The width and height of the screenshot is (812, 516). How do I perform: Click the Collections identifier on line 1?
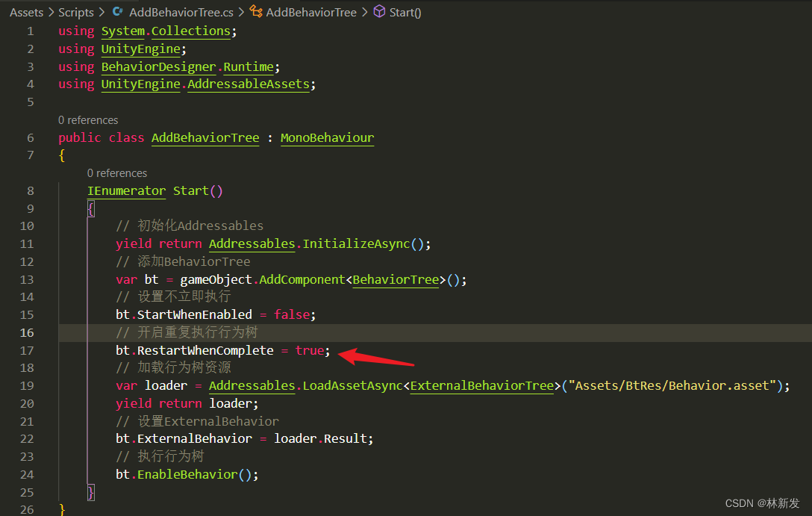click(x=190, y=31)
